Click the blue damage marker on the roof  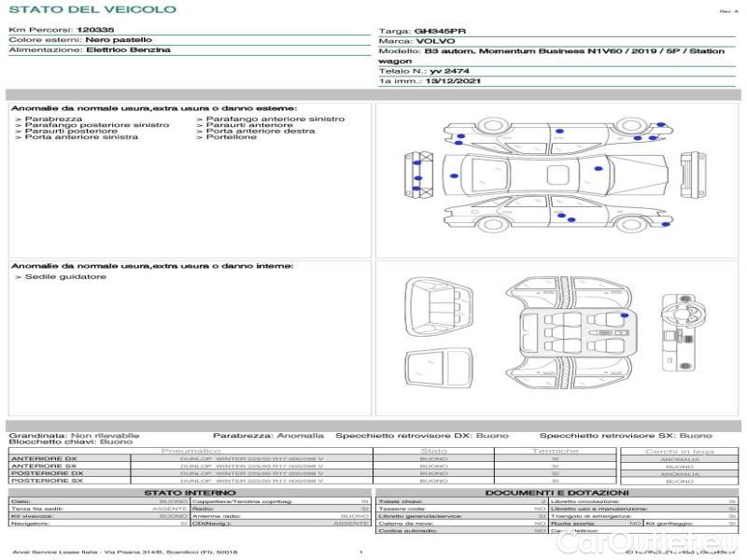click(599, 169)
